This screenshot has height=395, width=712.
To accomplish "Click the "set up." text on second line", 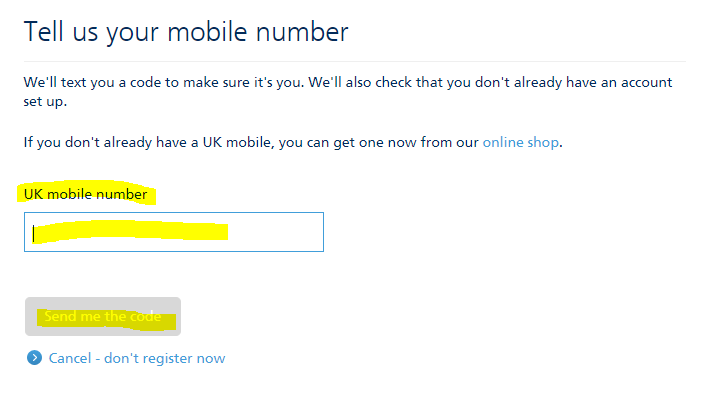I will pos(45,101).
